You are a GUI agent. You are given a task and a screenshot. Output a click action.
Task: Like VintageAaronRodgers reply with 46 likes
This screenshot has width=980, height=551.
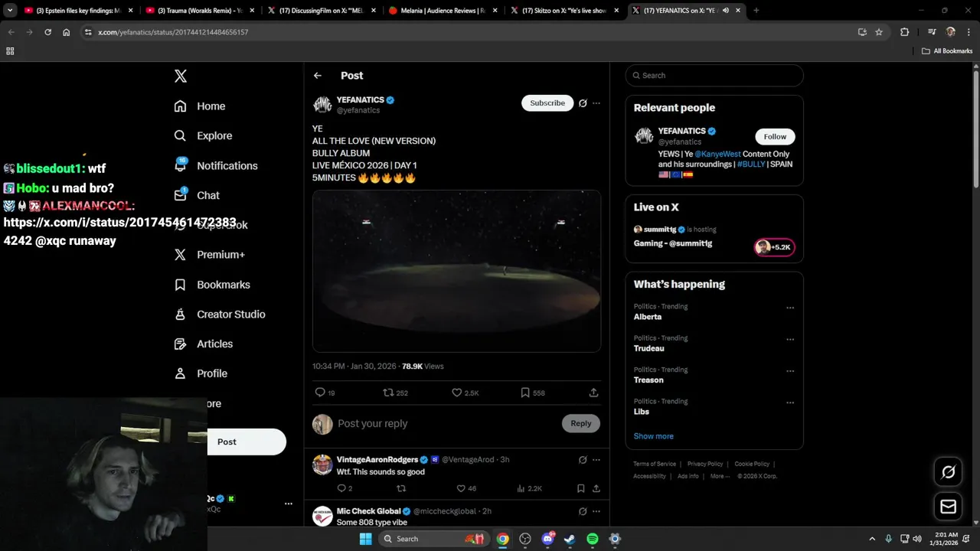pyautogui.click(x=466, y=488)
